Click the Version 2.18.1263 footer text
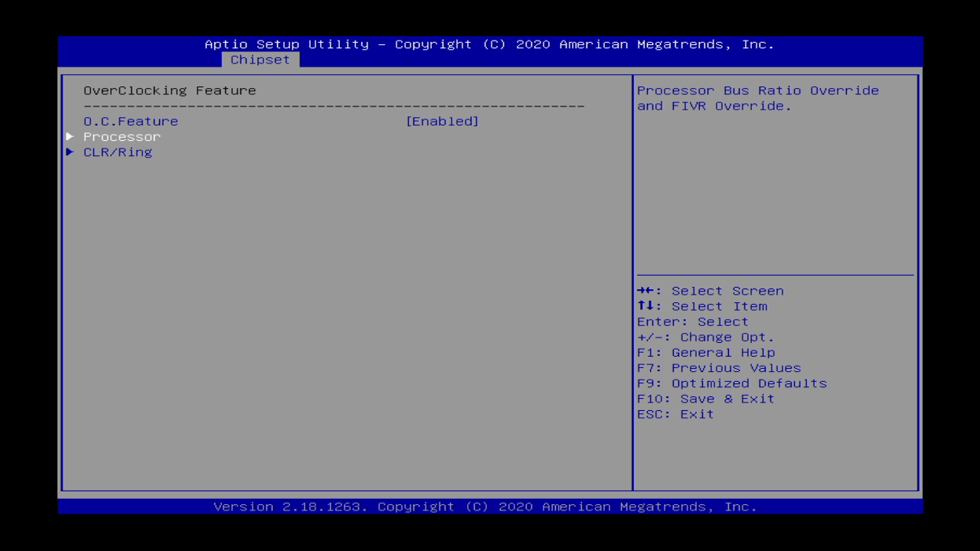This screenshot has width=980, height=551. pos(485,507)
